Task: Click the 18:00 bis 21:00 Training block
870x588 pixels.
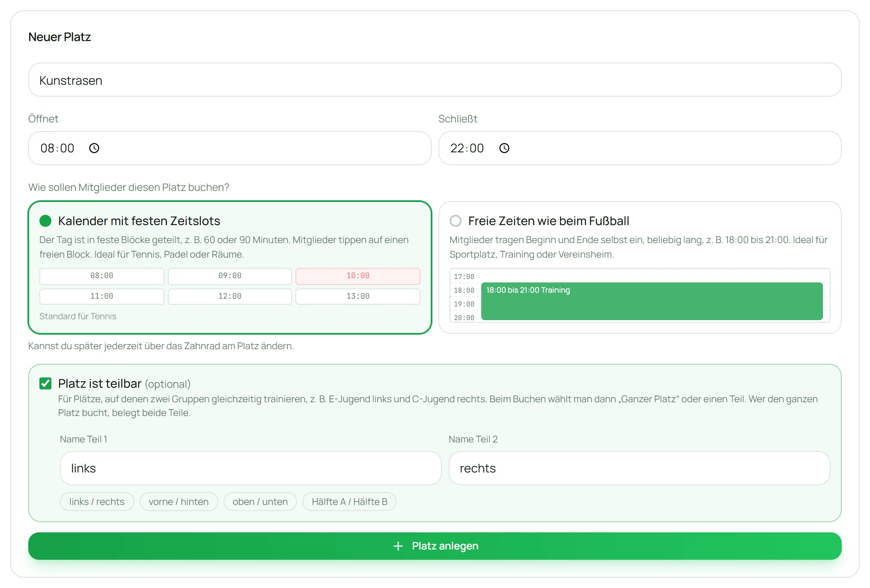Action: coord(652,301)
